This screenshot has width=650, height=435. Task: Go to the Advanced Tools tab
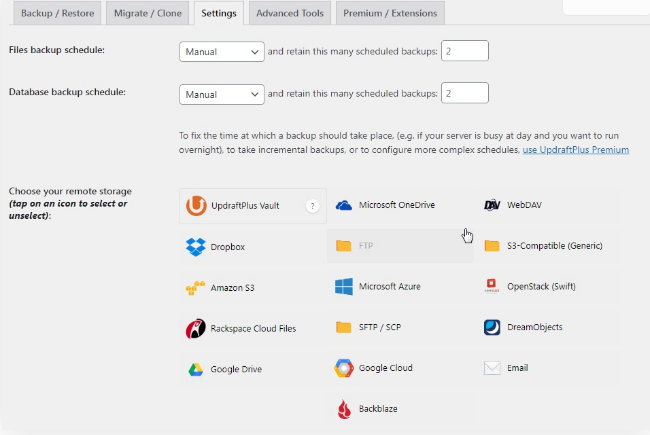pos(290,13)
